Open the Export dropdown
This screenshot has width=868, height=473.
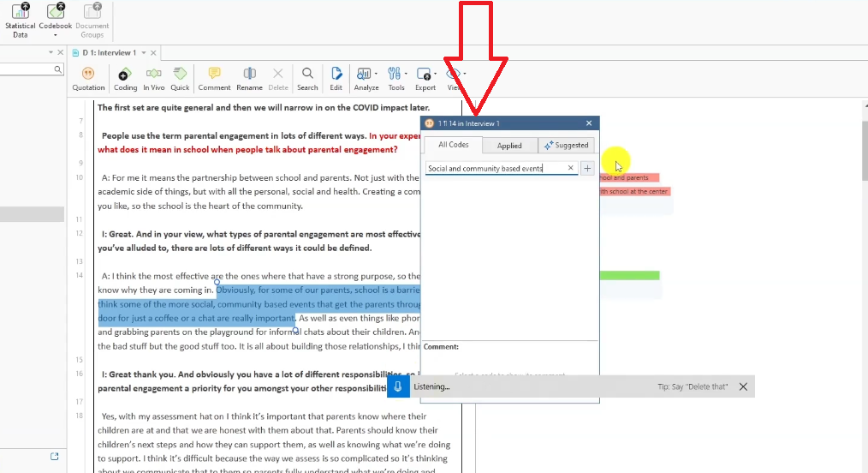(425, 78)
